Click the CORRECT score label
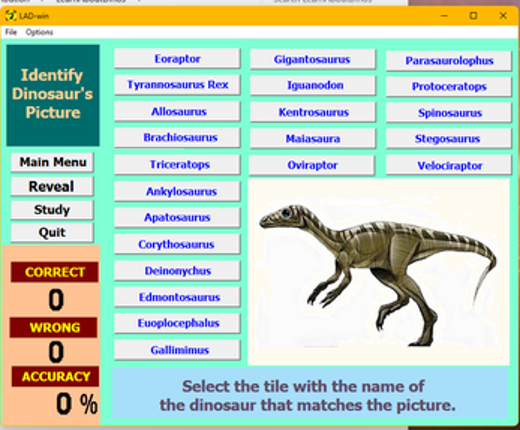The width and height of the screenshot is (520, 430). (x=54, y=272)
